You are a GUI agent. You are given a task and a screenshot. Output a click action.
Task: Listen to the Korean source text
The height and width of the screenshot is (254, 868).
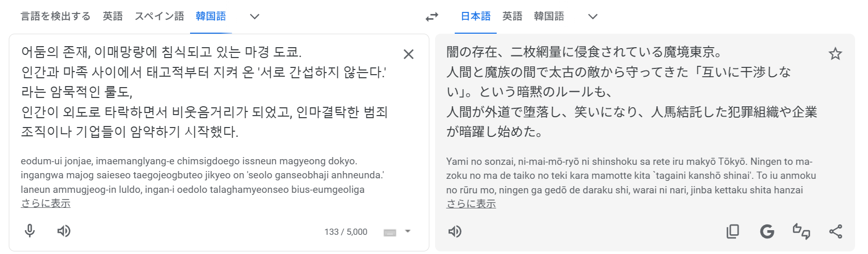[64, 231]
